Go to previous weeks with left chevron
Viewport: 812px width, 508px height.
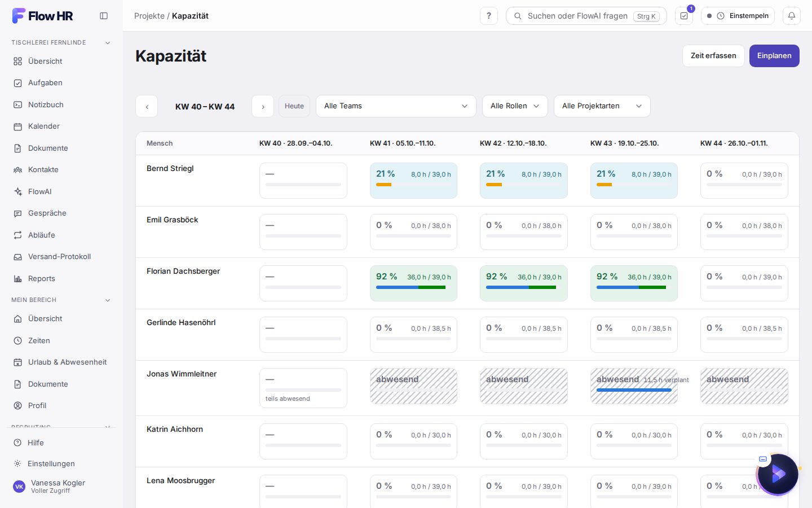pos(147,106)
